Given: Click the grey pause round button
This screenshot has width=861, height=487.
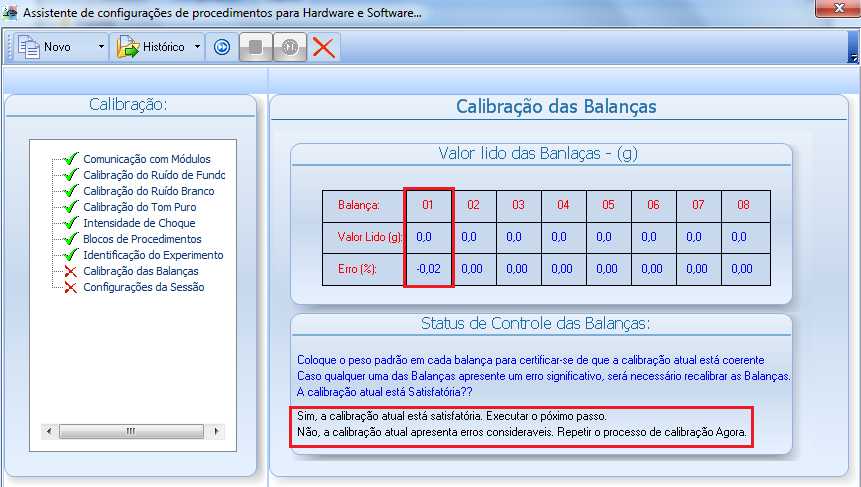Looking at the screenshot, I should [x=290, y=47].
